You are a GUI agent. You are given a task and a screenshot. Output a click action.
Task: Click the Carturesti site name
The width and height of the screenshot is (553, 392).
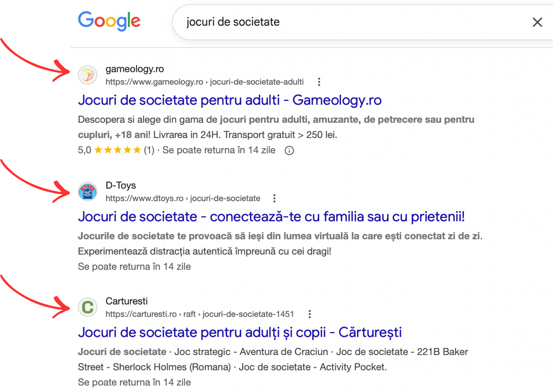pos(126,301)
